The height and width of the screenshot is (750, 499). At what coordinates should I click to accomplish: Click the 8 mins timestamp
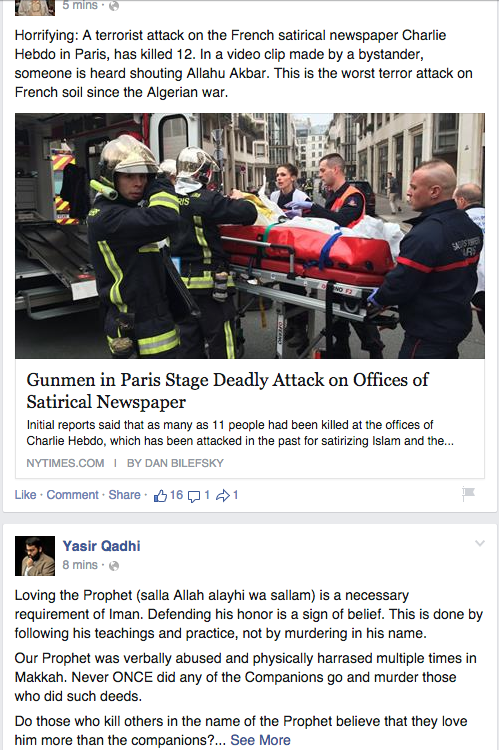click(x=80, y=565)
